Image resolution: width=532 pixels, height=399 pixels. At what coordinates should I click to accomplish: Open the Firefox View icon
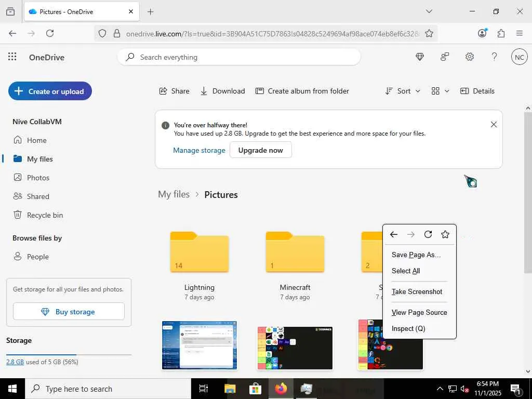(10, 11)
